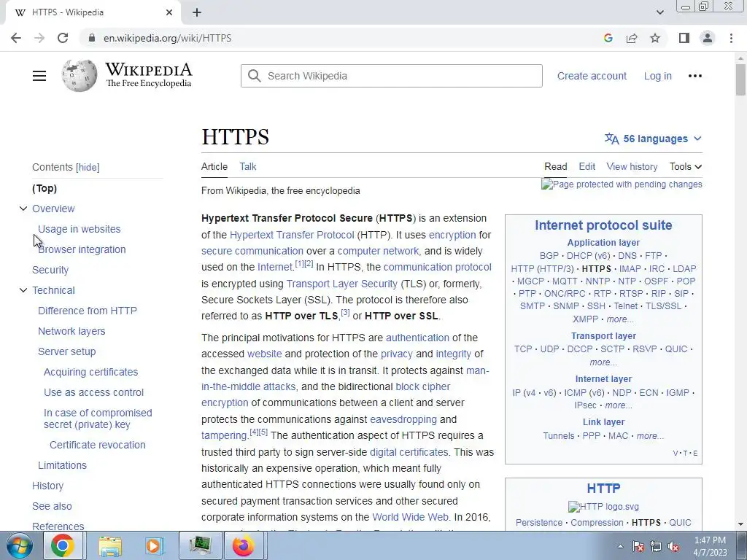Show hidden tray icons arrow

tap(620, 547)
